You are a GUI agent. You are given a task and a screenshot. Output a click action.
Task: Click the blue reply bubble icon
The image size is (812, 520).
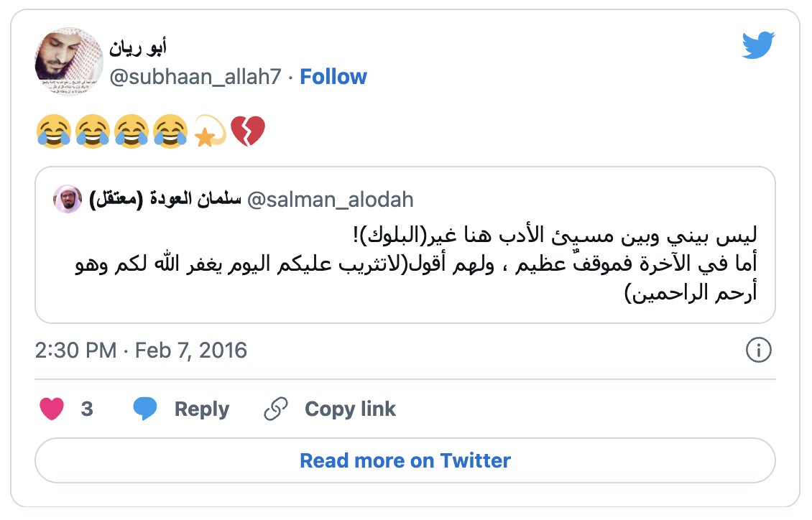pos(145,409)
